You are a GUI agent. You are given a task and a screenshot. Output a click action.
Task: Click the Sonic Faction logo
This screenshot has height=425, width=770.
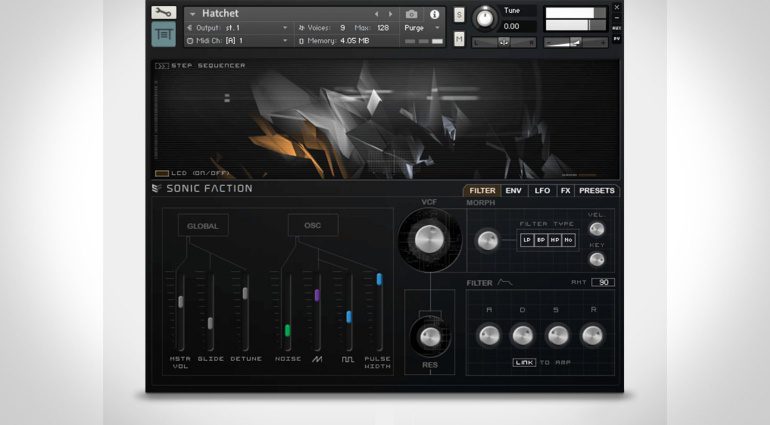[202, 188]
